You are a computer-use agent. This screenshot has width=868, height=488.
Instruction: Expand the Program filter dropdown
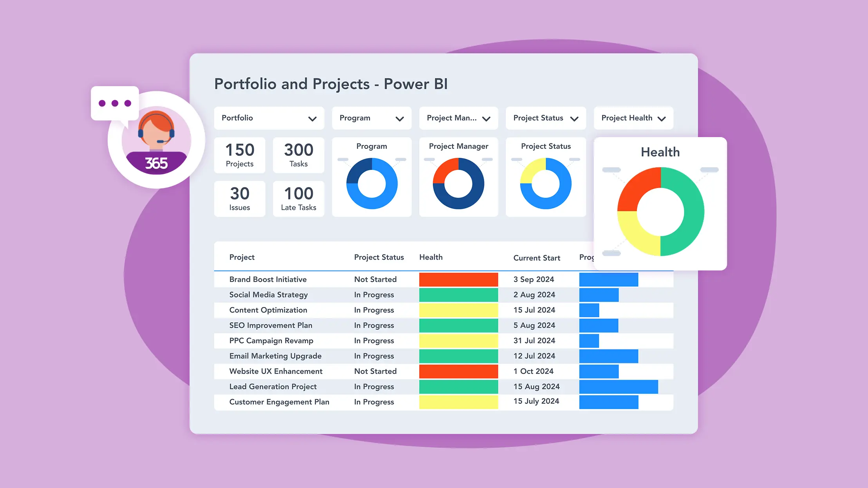371,118
